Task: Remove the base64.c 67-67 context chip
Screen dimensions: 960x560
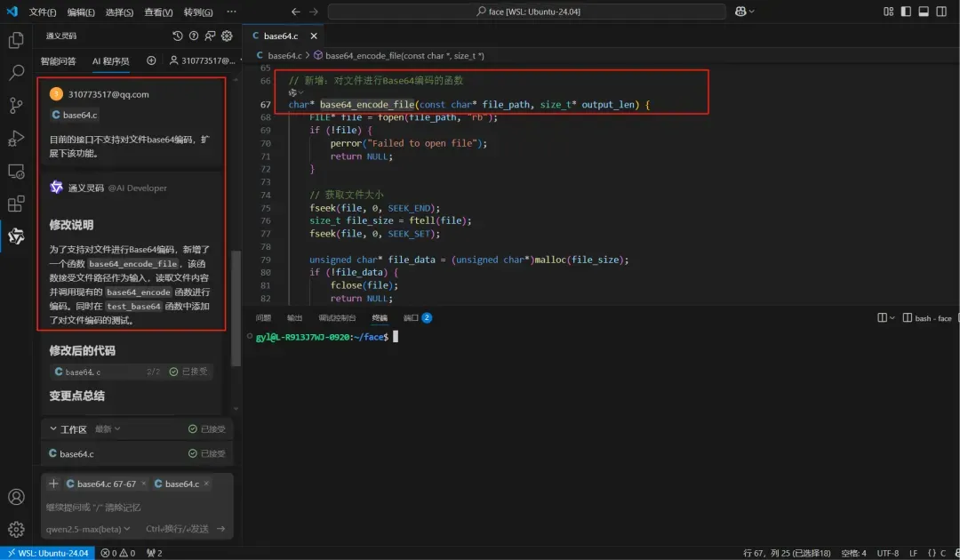Action: click(x=144, y=484)
